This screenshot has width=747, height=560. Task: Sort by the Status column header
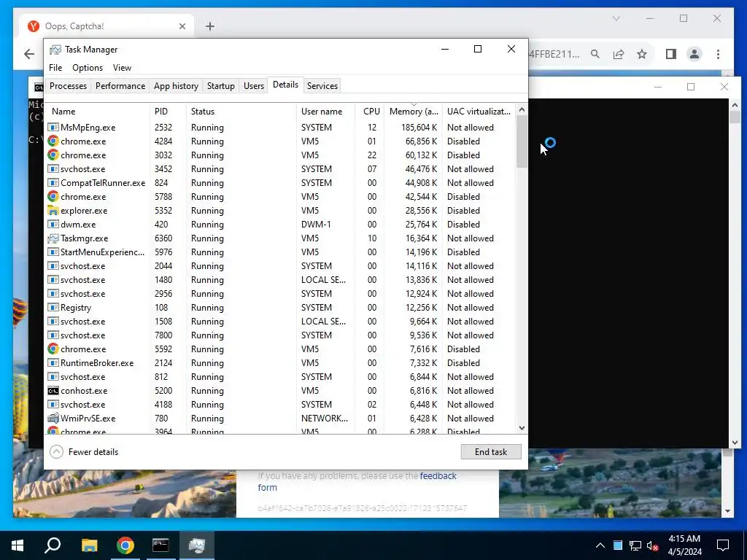241,112
